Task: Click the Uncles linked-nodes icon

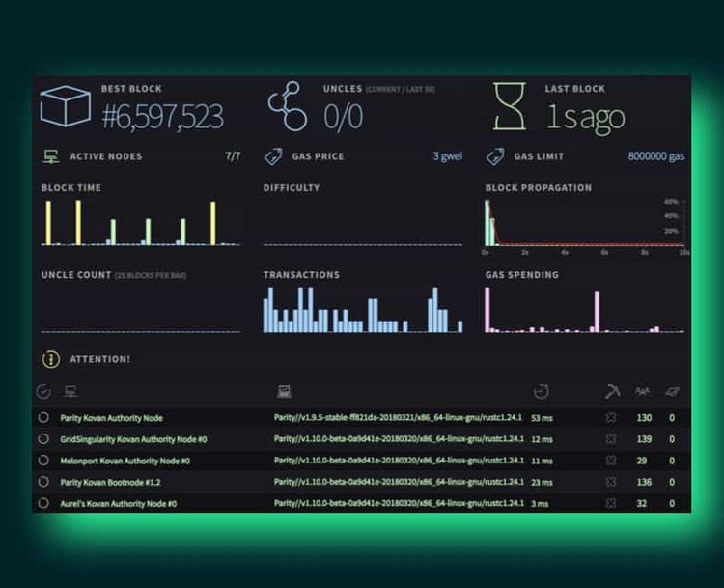Action: (x=287, y=108)
